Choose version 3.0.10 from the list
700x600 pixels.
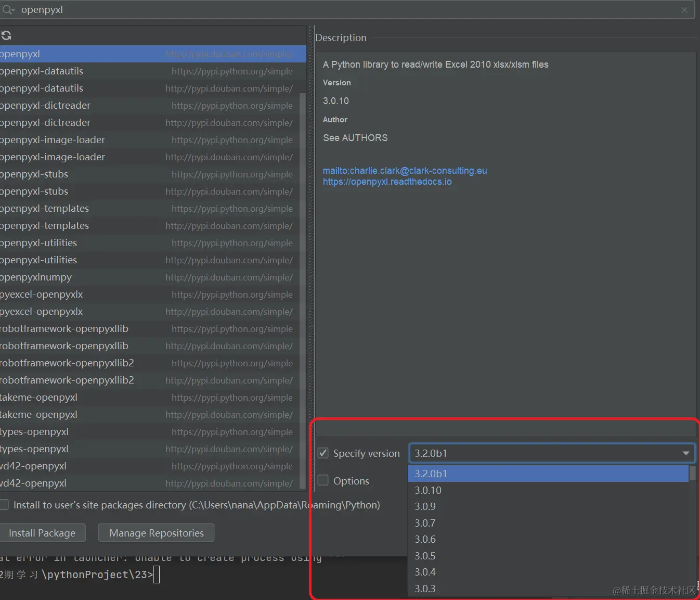pos(548,490)
